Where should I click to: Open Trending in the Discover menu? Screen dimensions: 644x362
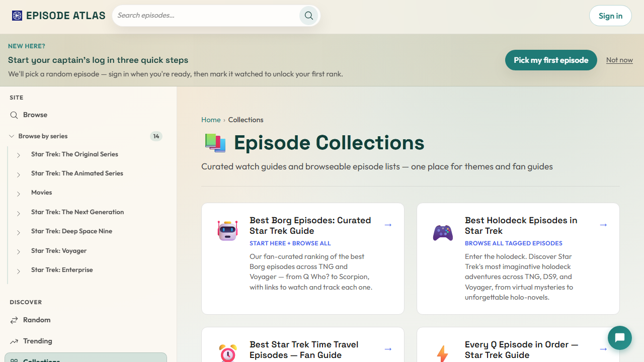(x=86, y=341)
